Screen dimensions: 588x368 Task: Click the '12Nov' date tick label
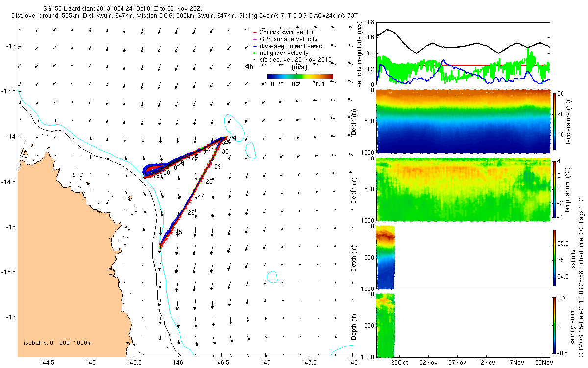click(x=487, y=362)
